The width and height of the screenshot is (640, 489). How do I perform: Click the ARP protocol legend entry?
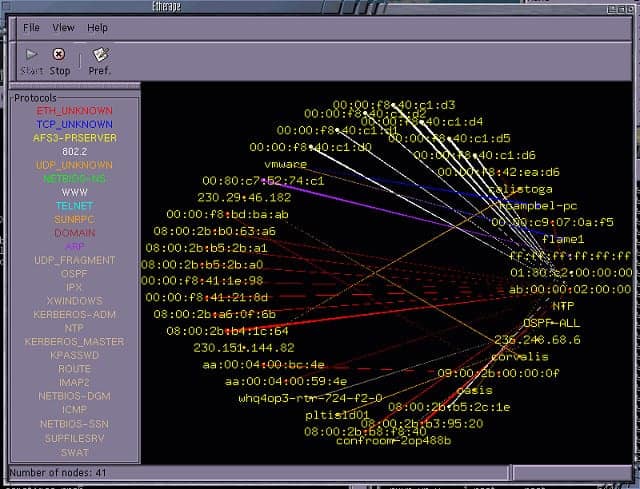pos(75,247)
